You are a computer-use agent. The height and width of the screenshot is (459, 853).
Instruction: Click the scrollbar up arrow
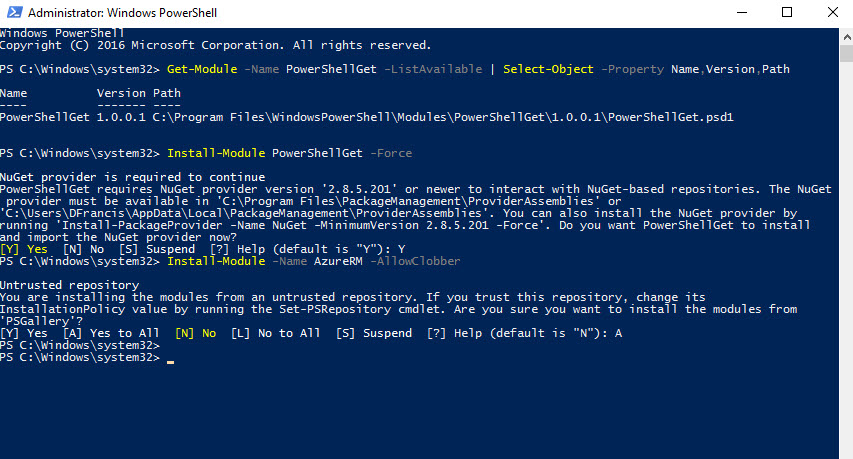pos(846,37)
